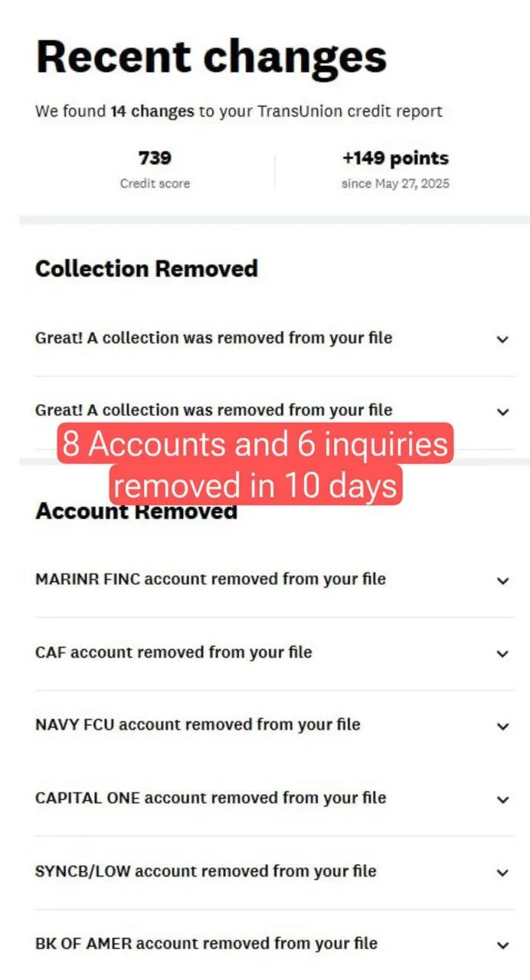Expand CAPITAL ONE account chevron
This screenshot has height=980, width=530.
point(502,799)
